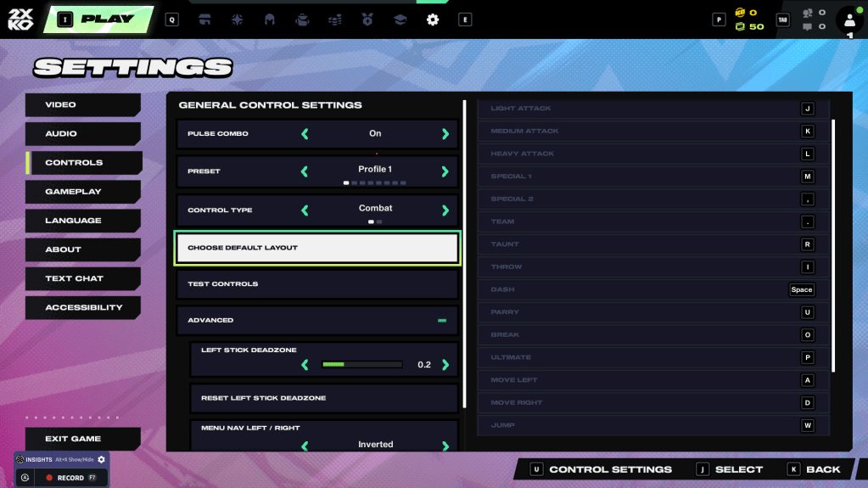Screen dimensions: 868x488
Task: Collapse the Advanced section
Action: pos(441,321)
